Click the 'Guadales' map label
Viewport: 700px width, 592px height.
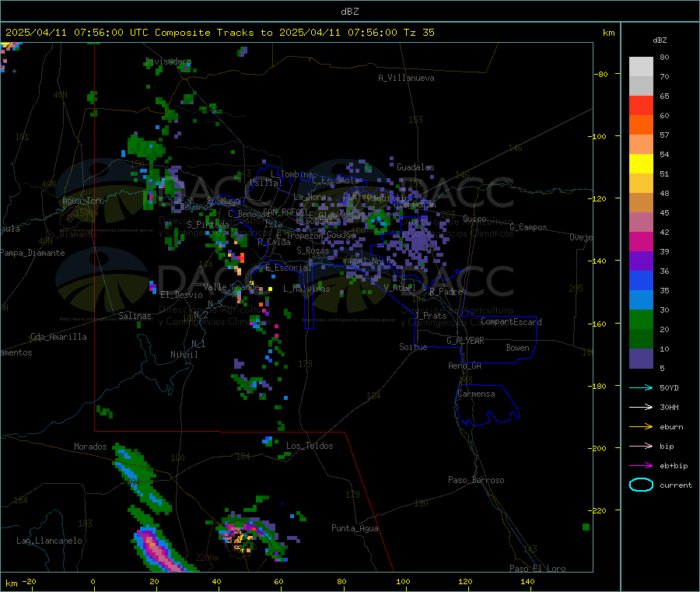click(x=415, y=167)
